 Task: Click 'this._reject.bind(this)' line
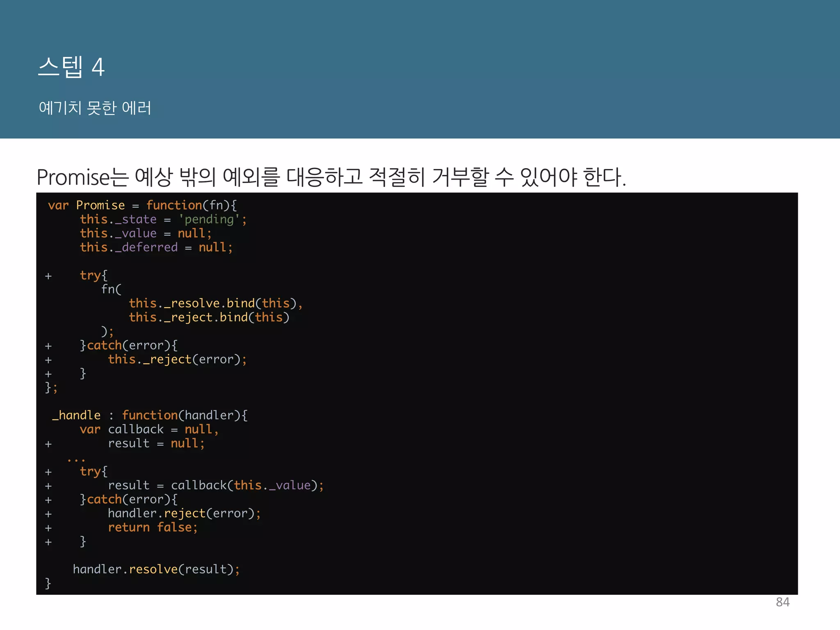click(209, 317)
